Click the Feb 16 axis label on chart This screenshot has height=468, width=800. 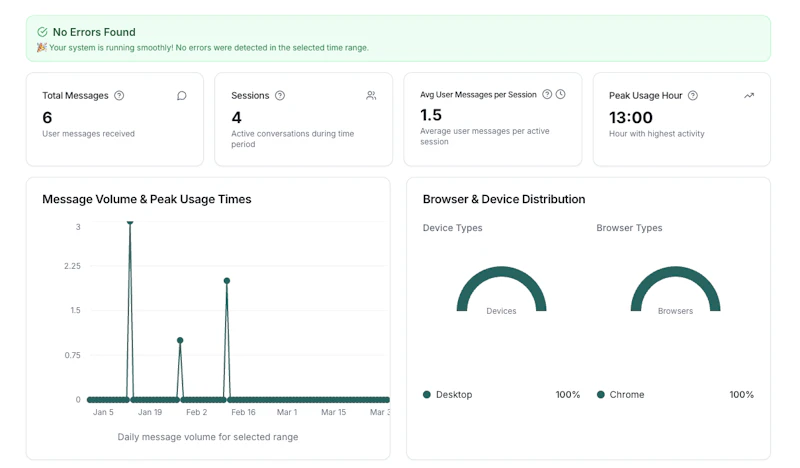[x=243, y=412]
